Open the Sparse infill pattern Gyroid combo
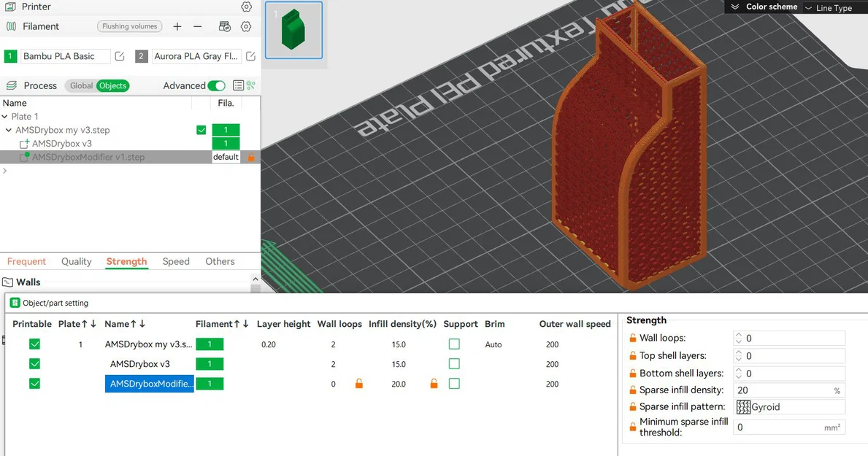This screenshot has width=868, height=456. coord(789,406)
